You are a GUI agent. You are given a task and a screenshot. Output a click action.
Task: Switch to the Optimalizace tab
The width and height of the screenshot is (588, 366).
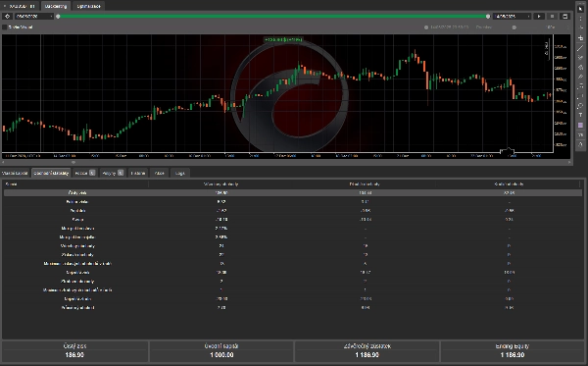[88, 6]
